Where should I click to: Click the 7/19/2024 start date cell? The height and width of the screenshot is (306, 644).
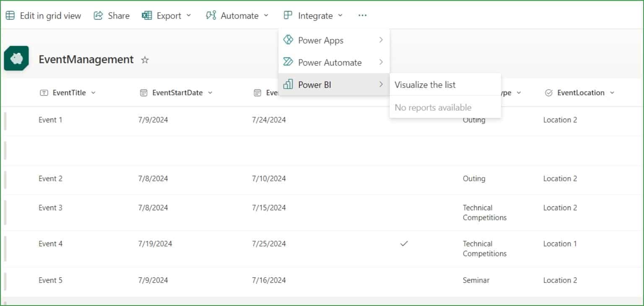155,244
